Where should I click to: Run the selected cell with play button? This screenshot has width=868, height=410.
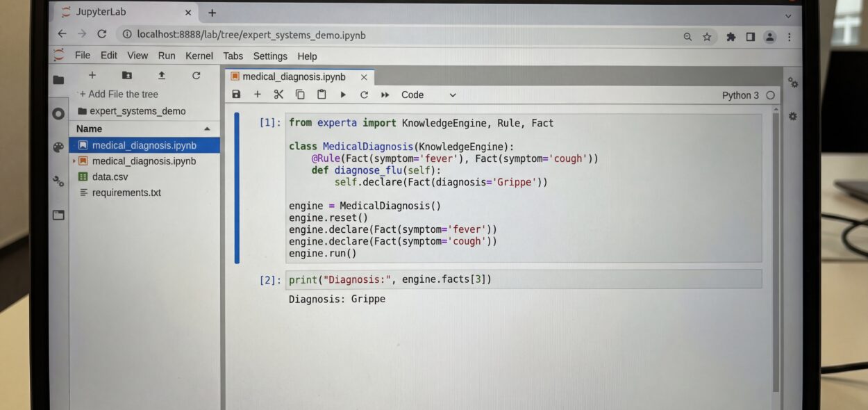pyautogui.click(x=343, y=95)
